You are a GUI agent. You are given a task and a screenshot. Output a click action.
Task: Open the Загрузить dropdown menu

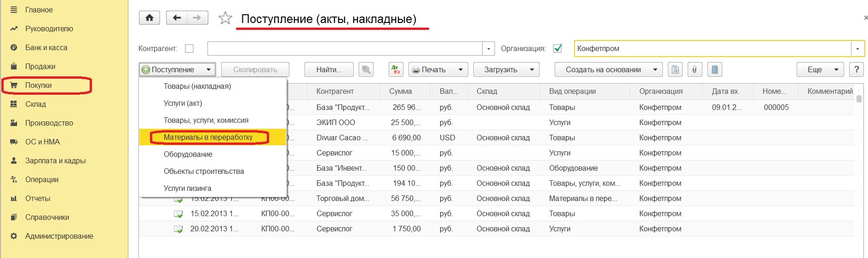[506, 69]
